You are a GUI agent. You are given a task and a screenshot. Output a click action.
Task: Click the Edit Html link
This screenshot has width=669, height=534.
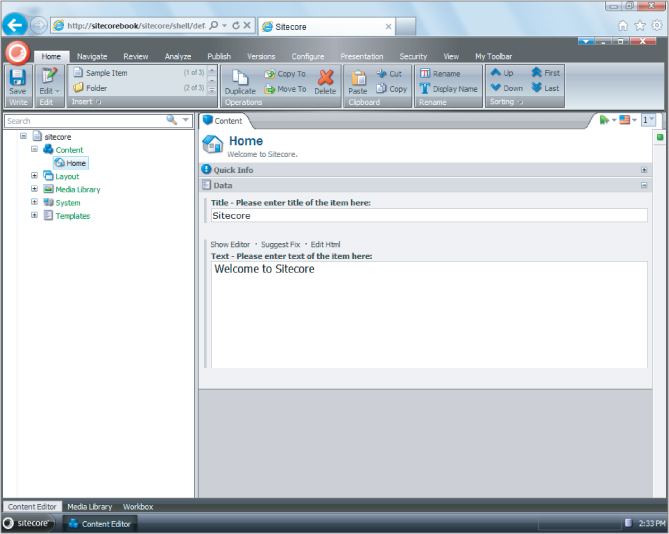point(326,244)
